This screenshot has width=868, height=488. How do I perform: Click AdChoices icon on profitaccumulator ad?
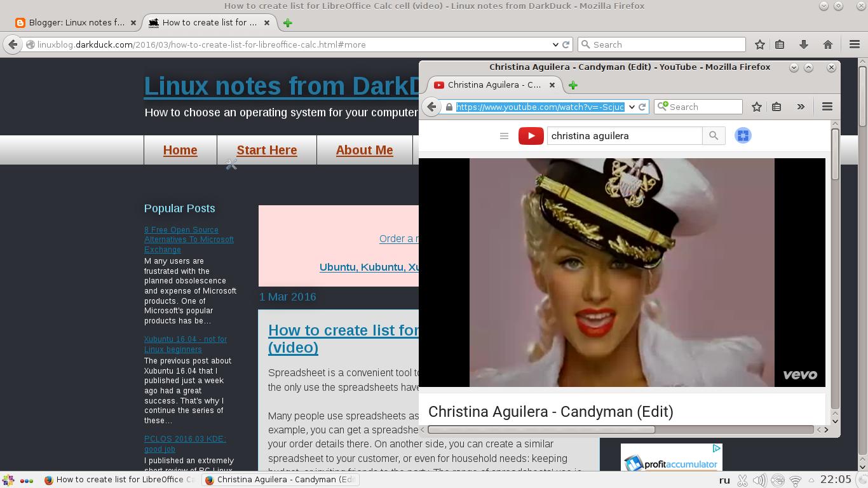click(717, 448)
